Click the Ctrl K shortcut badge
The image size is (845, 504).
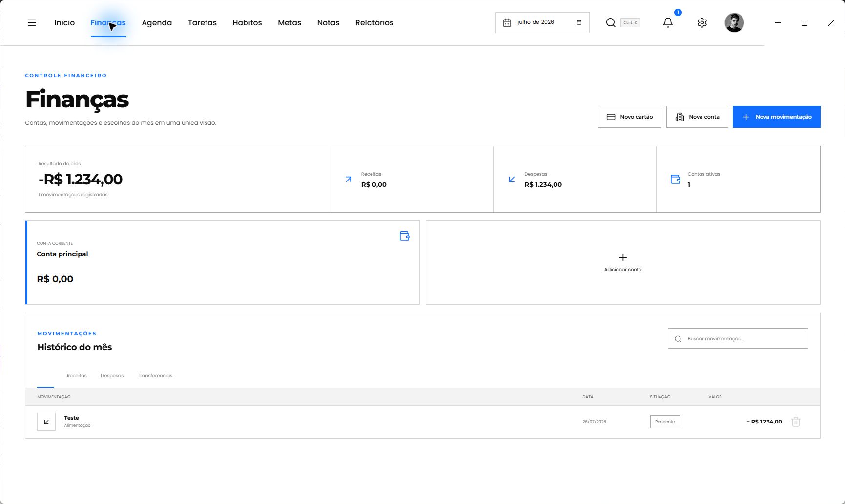coord(630,22)
